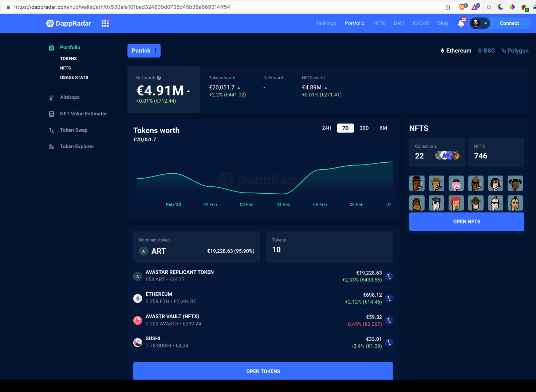Click the cowboy hat CryptoPunk thumbnail
This screenshot has height=392, width=536.
point(436,183)
